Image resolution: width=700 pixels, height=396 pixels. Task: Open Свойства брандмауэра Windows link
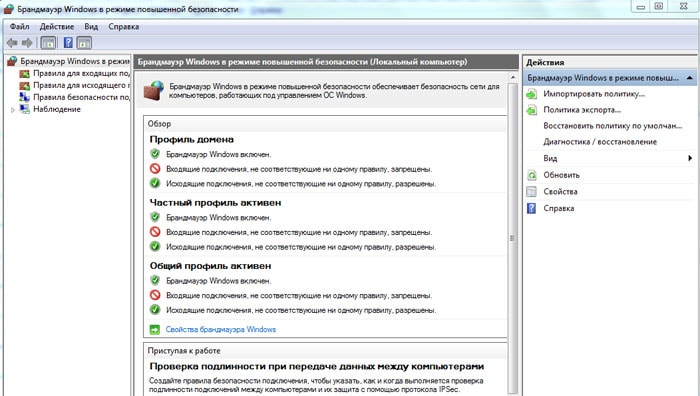(x=221, y=329)
